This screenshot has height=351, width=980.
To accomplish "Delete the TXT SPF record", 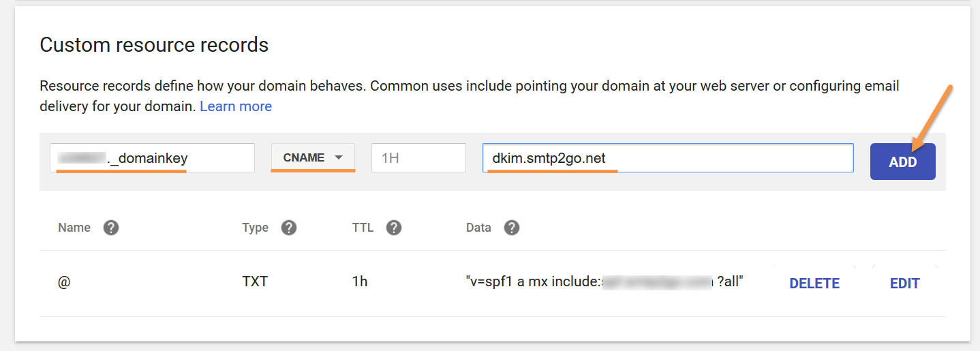I will click(x=814, y=284).
